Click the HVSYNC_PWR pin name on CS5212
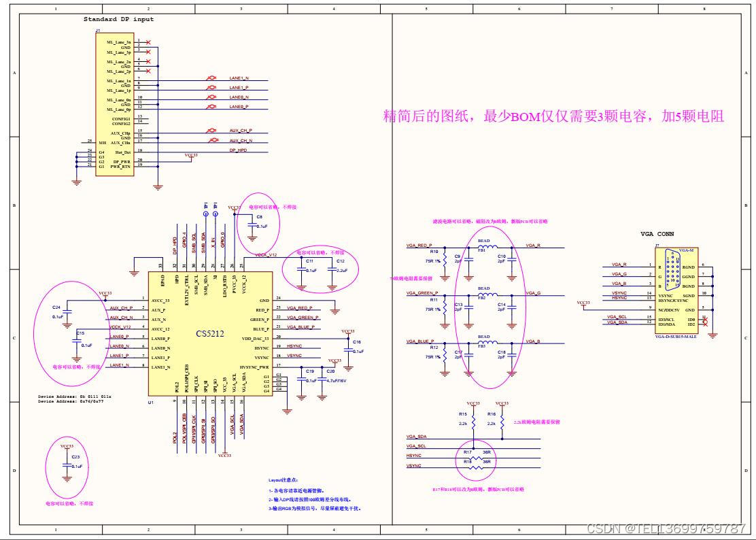 click(254, 367)
